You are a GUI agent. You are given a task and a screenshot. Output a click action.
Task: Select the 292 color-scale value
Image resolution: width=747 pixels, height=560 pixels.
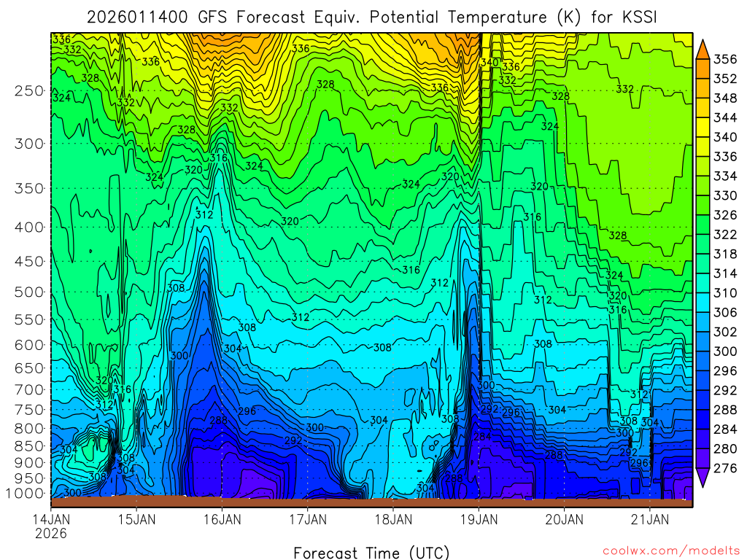pyautogui.click(x=724, y=391)
